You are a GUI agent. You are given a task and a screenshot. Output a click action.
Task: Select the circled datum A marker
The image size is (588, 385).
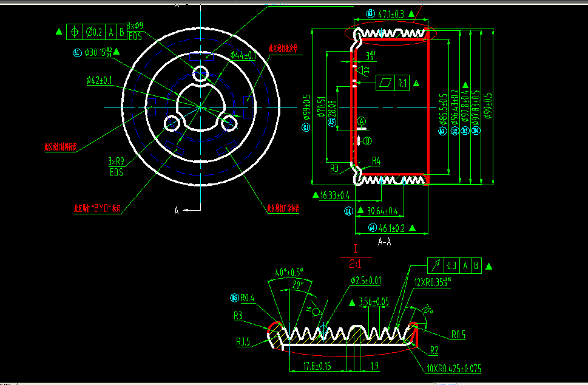362,122
